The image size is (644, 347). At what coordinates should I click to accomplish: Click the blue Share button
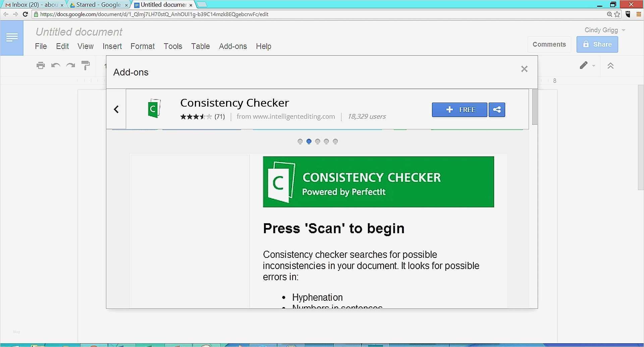(x=597, y=44)
